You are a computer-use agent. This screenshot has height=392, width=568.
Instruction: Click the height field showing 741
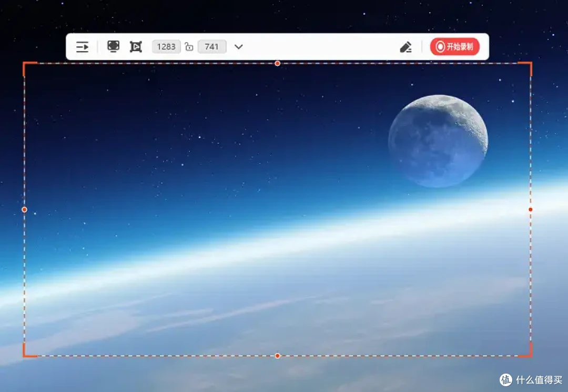pyautogui.click(x=212, y=47)
